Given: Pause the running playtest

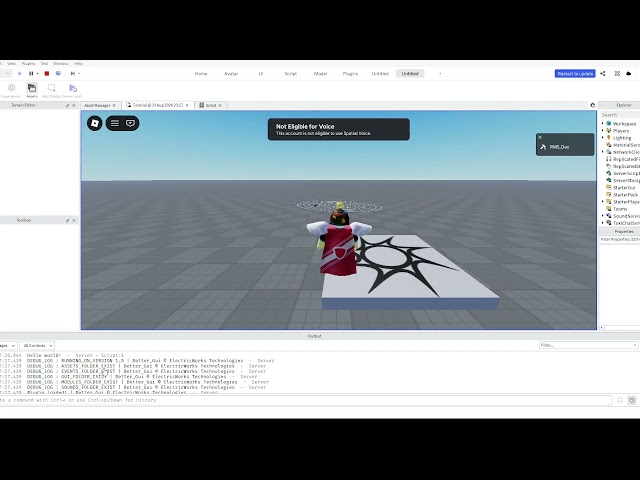Looking at the screenshot, I should [x=31, y=73].
